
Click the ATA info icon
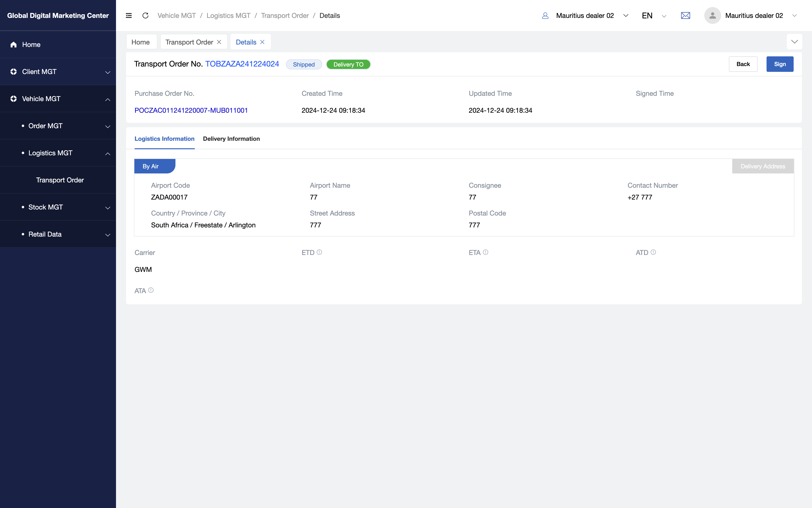click(151, 290)
